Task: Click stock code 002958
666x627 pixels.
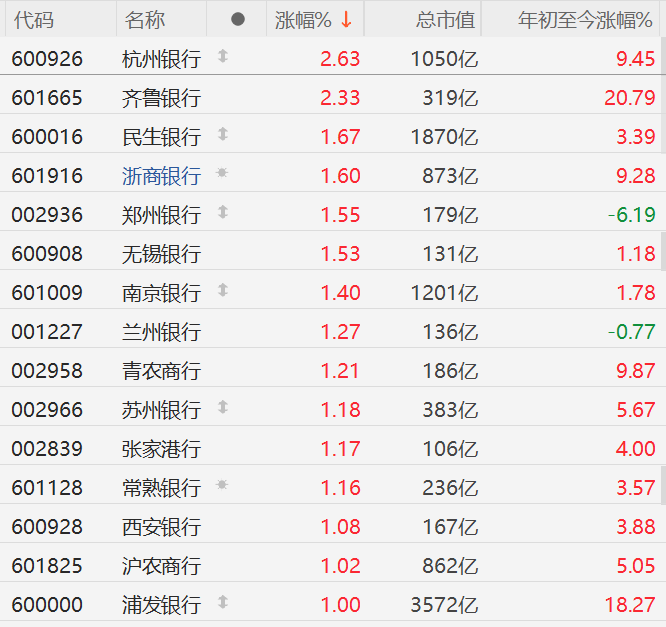Action: [x=47, y=371]
